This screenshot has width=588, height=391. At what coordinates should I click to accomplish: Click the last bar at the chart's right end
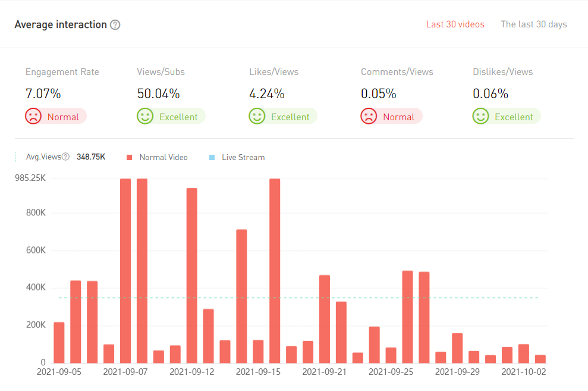[540, 359]
